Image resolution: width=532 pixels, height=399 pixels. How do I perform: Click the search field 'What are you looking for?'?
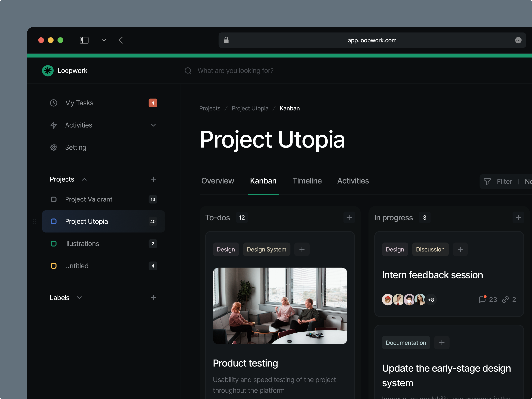(235, 71)
